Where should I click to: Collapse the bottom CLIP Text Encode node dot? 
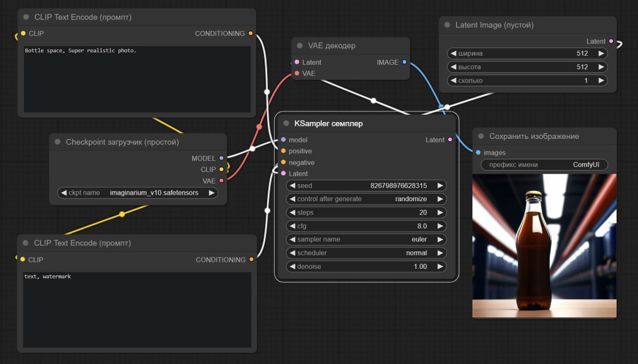(26, 243)
